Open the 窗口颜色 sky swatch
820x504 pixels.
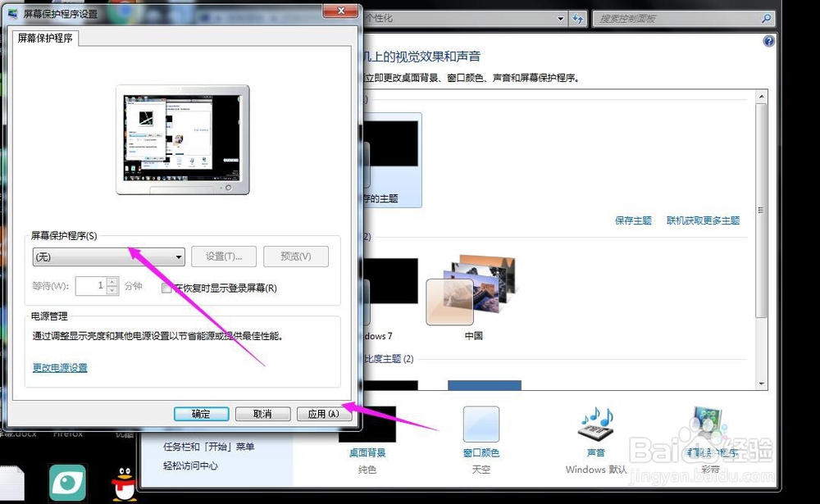coord(481,424)
